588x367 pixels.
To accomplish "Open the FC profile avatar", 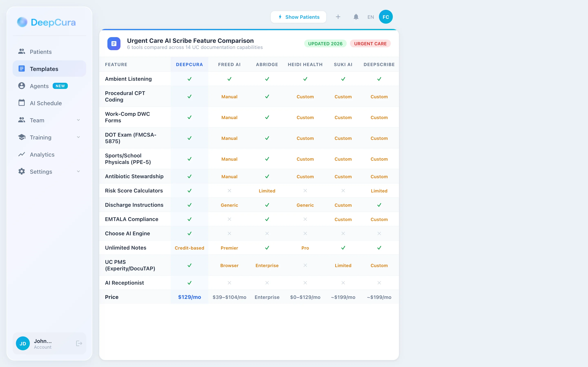I will point(386,17).
